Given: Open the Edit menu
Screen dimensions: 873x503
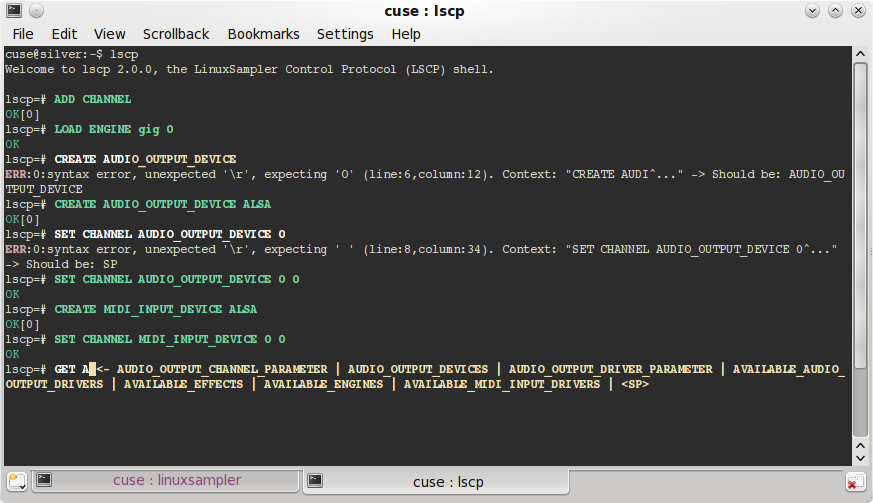Looking at the screenshot, I should pos(64,34).
